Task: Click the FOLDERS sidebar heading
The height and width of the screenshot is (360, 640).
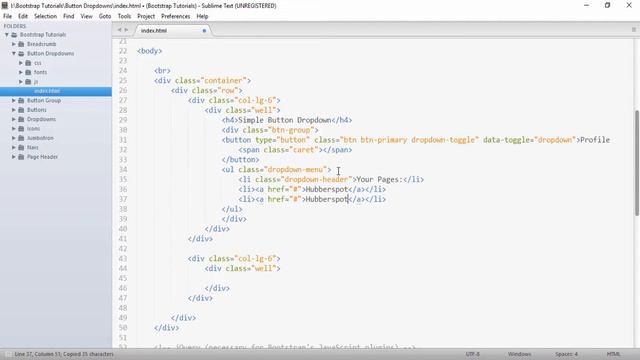Action: point(15,26)
